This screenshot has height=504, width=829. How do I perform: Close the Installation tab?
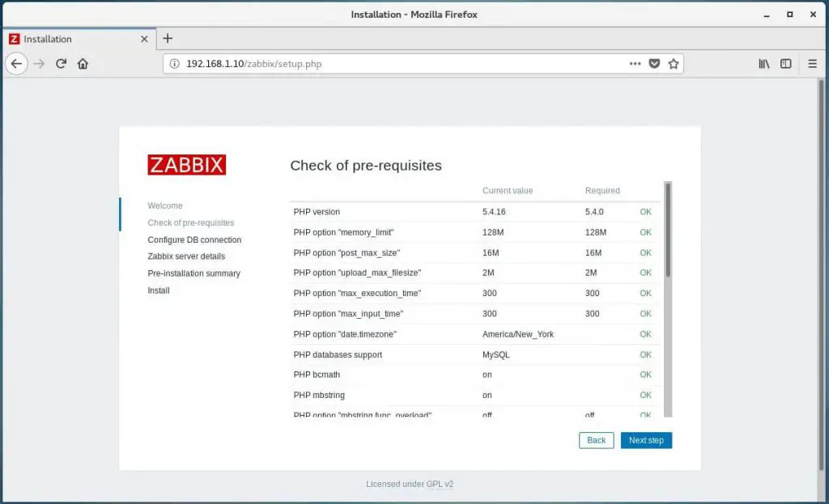(144, 39)
